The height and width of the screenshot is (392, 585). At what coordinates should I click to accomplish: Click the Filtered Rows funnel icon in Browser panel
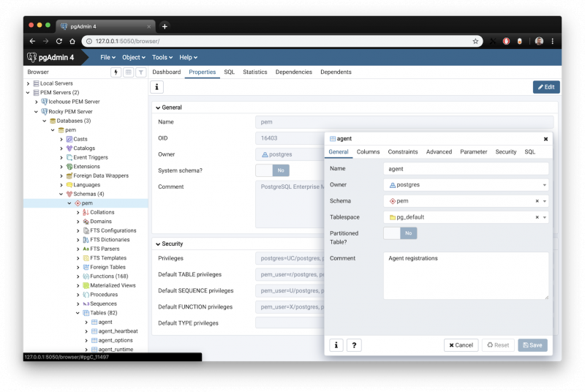(x=141, y=72)
